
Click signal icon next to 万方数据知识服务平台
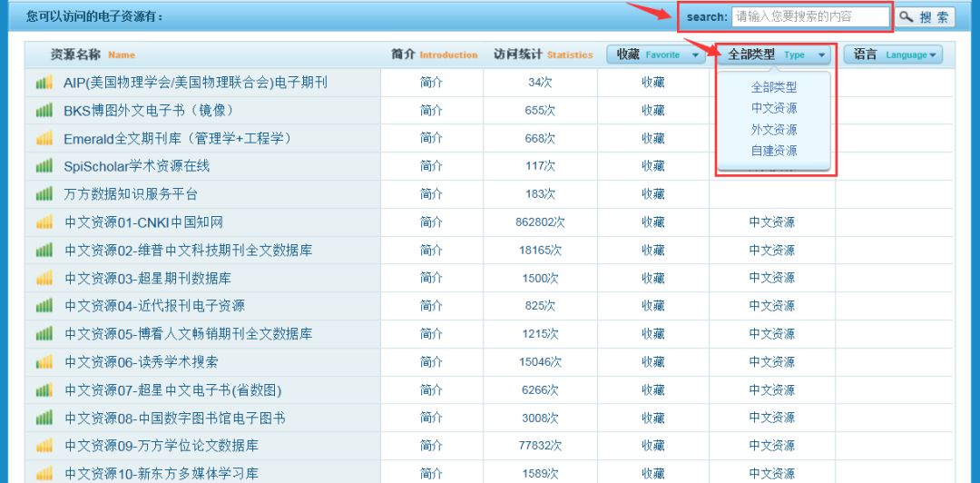(44, 194)
